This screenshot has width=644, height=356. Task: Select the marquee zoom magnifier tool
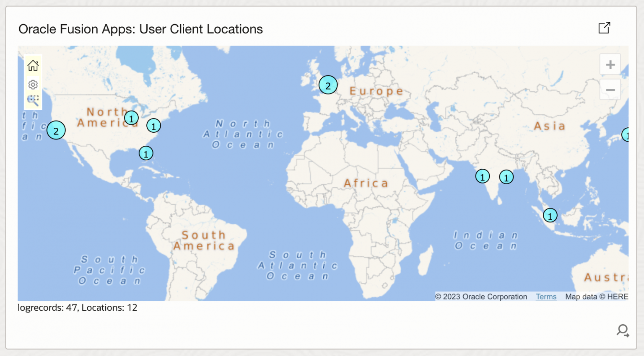click(33, 101)
